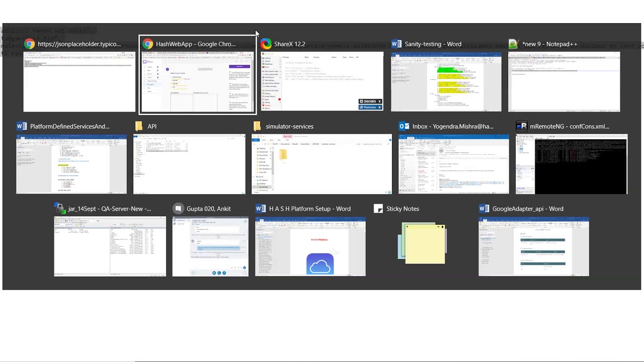The width and height of the screenshot is (644, 362).
Task: Click the Word icon beside PlatformDefinedServicesAnd
Action: [22, 127]
